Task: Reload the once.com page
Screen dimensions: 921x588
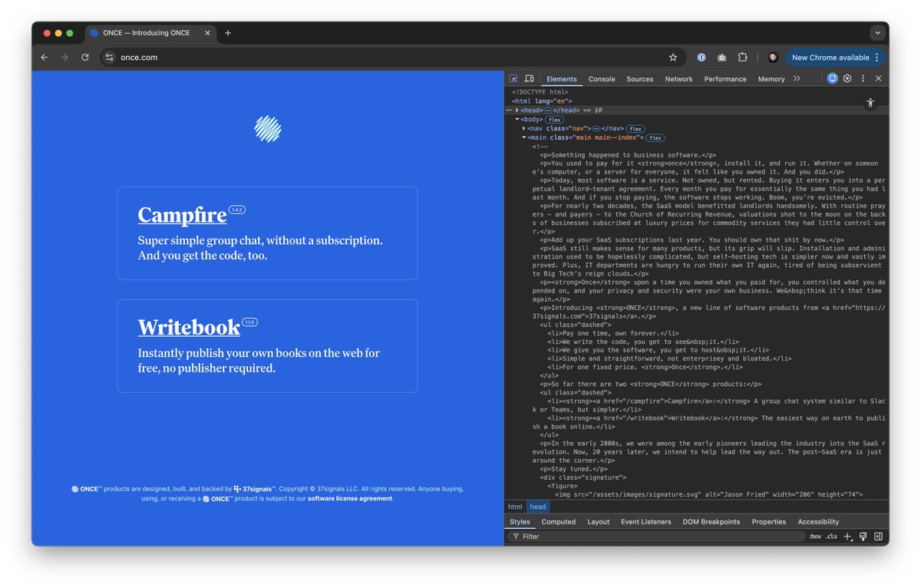Action: point(85,58)
